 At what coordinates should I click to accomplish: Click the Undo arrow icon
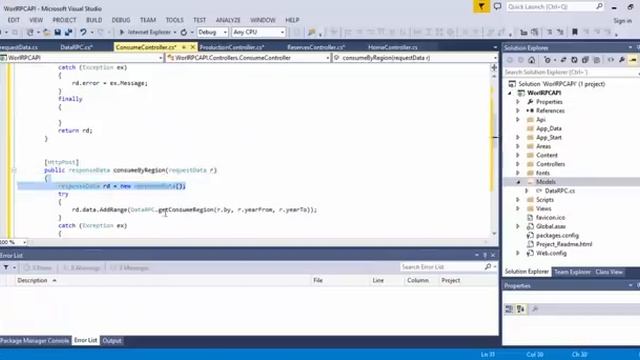83,32
